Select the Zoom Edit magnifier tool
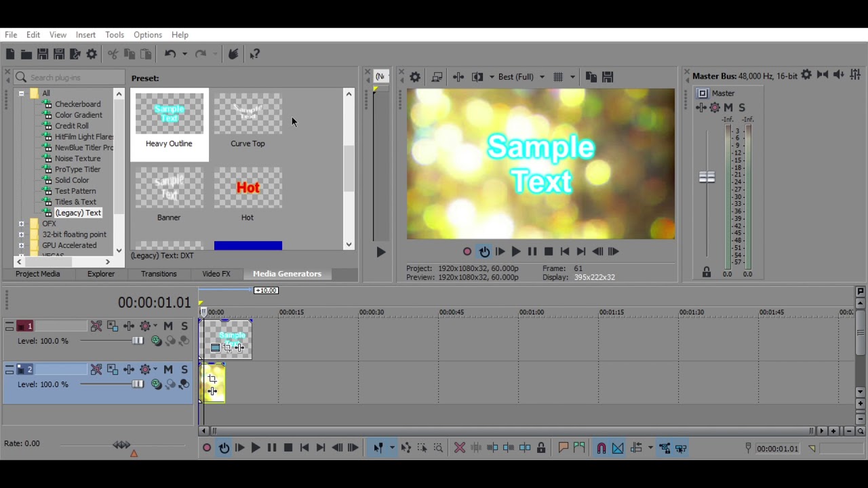This screenshot has height=488, width=868. [x=438, y=448]
